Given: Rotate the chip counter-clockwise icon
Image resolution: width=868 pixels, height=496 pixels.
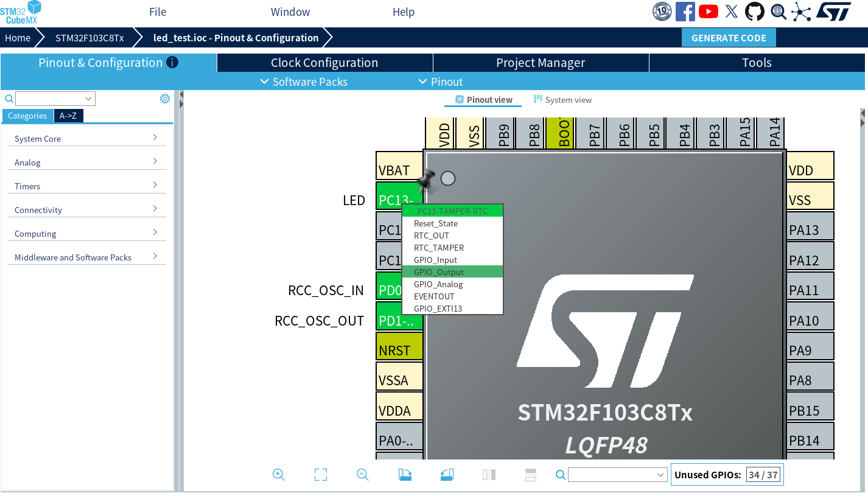Looking at the screenshot, I should [447, 475].
